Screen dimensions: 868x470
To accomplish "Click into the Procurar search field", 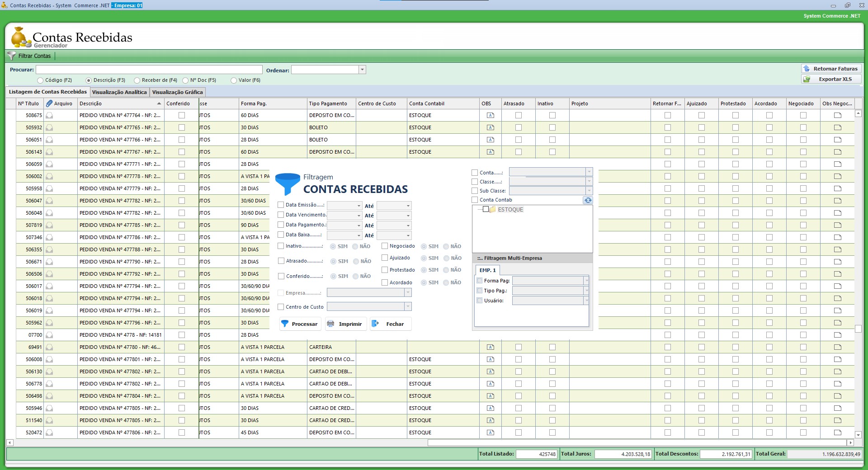I will [149, 70].
